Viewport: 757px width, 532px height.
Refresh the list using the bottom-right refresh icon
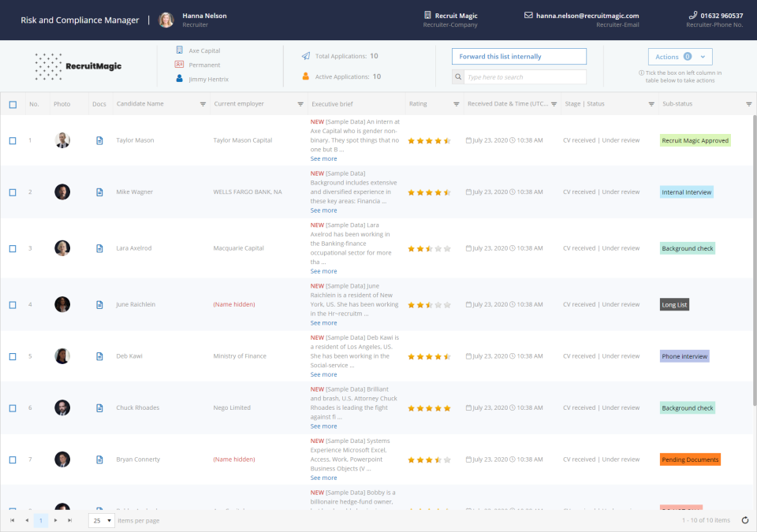point(744,520)
